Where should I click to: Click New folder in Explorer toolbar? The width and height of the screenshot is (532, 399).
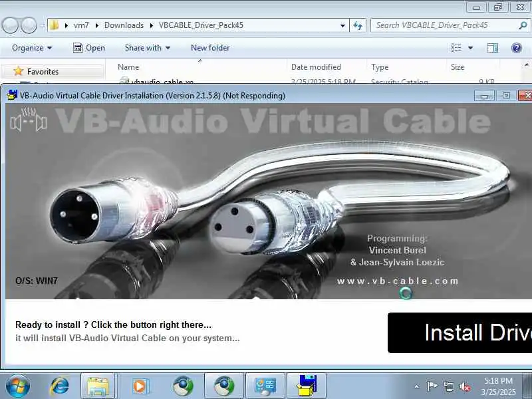[x=210, y=48]
